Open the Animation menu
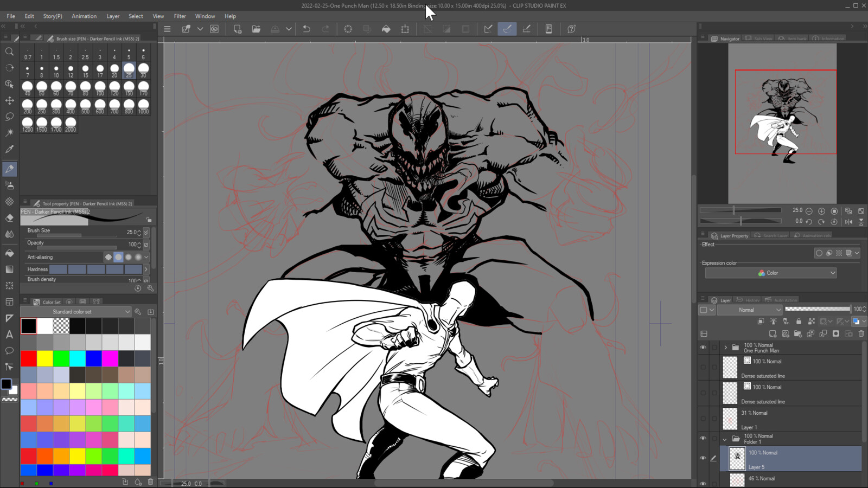This screenshot has width=868, height=488. [84, 16]
